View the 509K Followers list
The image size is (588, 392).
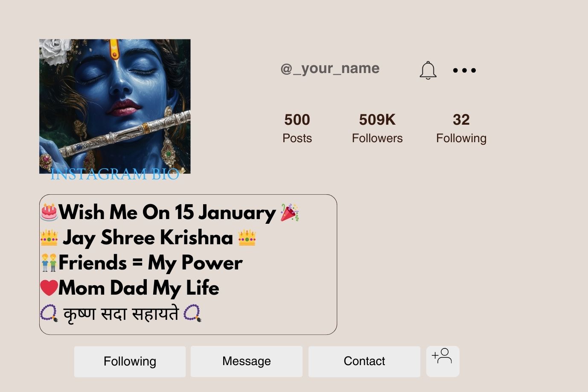[x=377, y=128]
